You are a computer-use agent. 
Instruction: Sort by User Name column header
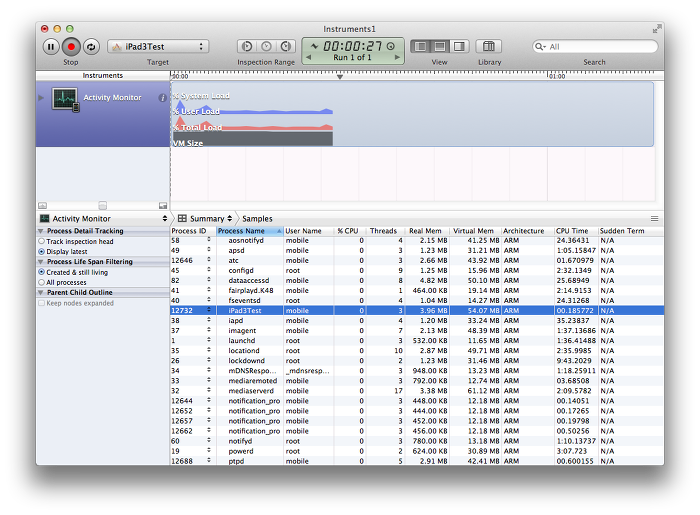308,231
